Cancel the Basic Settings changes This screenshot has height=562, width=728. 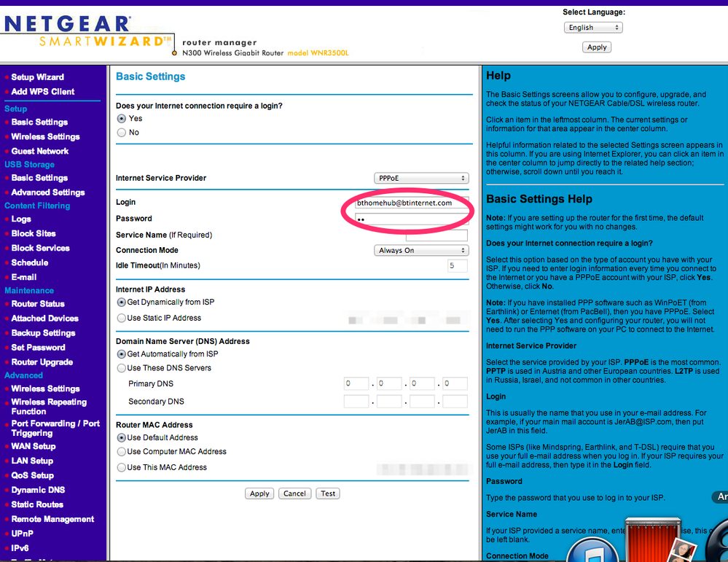click(294, 493)
